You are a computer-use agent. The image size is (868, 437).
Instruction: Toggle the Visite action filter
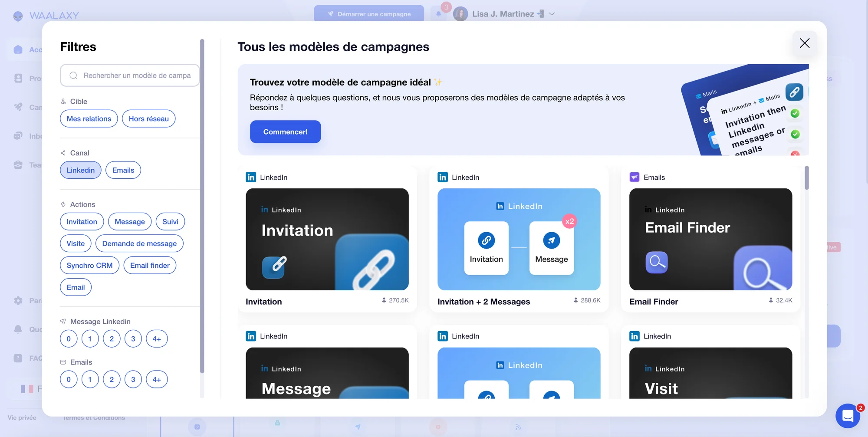[76, 243]
